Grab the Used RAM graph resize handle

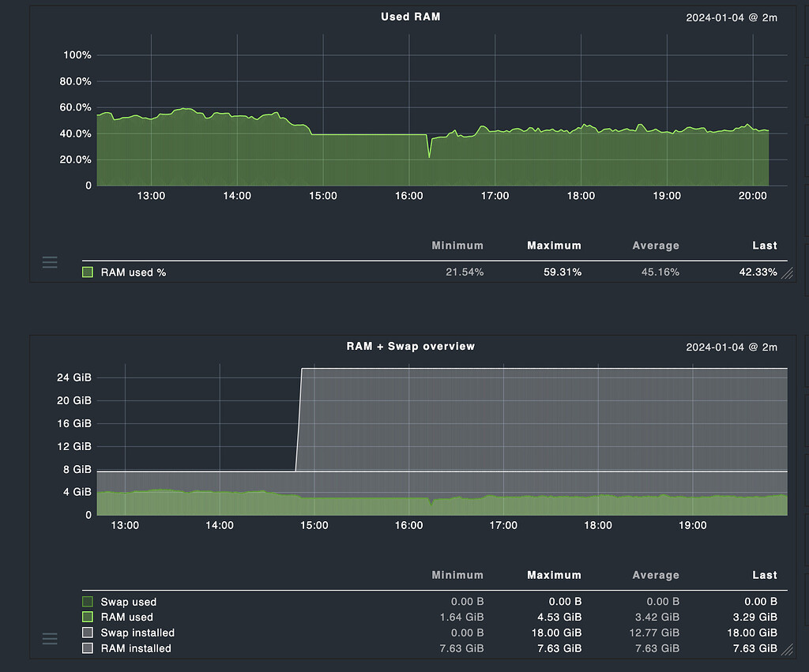[787, 273]
